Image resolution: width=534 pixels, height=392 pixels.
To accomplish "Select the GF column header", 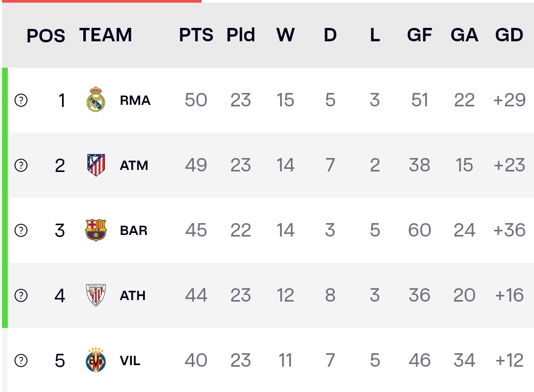I will (420, 35).
